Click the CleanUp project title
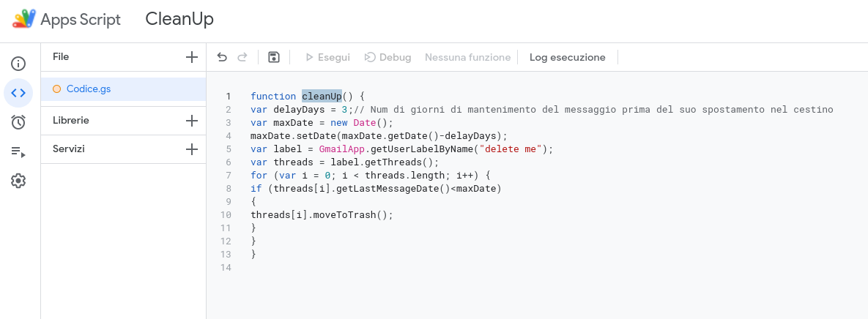The width and height of the screenshot is (868, 319). click(x=179, y=19)
